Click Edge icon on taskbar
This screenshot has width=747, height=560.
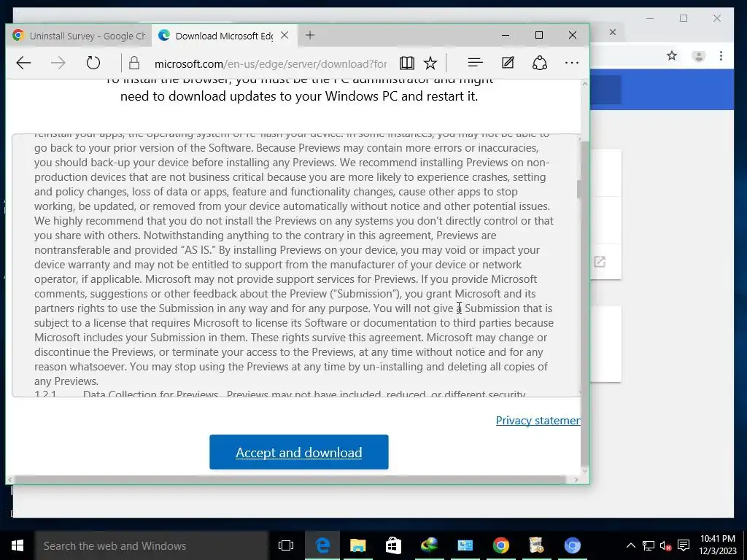tap(322, 545)
